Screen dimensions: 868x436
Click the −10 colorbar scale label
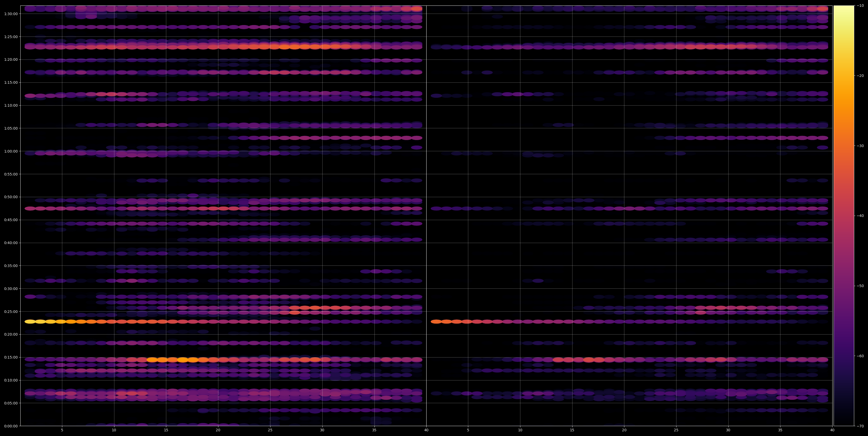(x=860, y=6)
